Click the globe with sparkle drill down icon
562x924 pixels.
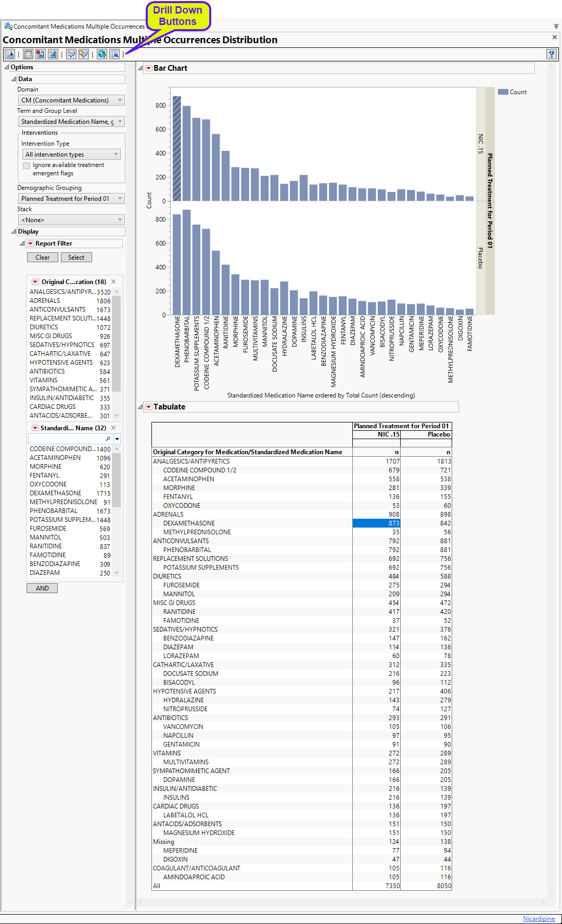(53, 54)
